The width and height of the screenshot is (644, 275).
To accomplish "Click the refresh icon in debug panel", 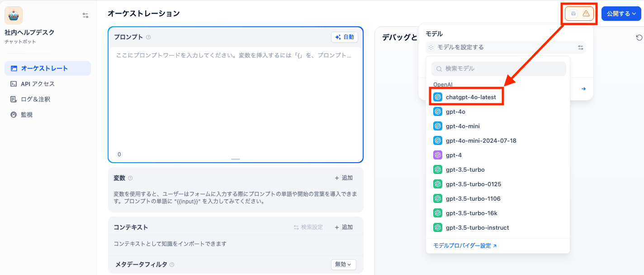I will (x=639, y=38).
